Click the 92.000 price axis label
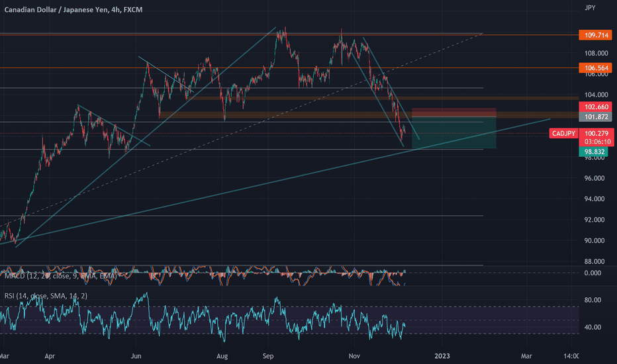Image resolution: width=617 pixels, height=364 pixels. point(594,220)
